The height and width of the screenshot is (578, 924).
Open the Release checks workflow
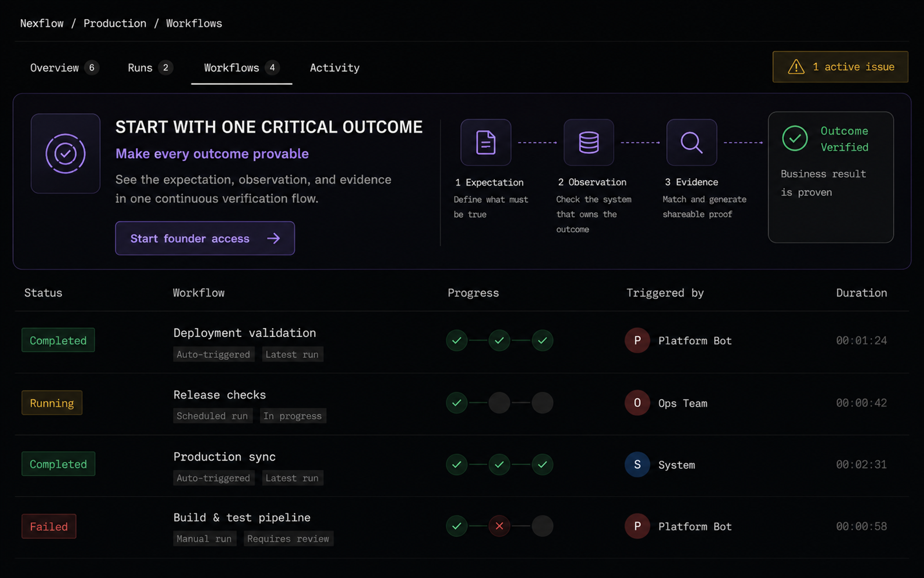click(219, 395)
